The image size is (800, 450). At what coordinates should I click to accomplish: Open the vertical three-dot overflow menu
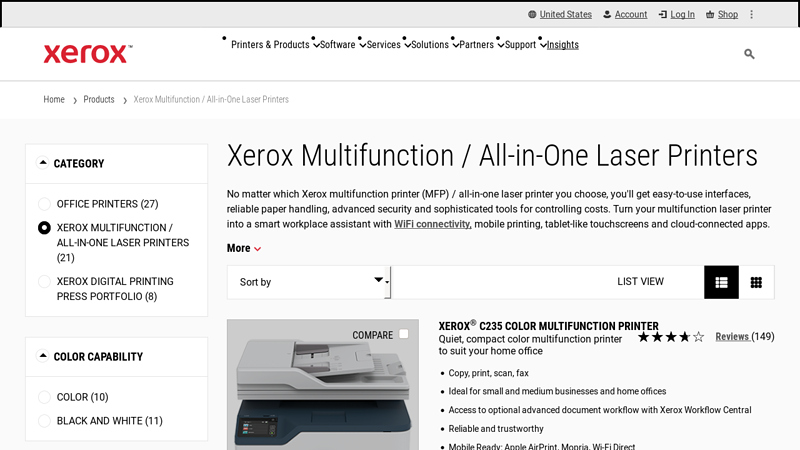pos(752,14)
